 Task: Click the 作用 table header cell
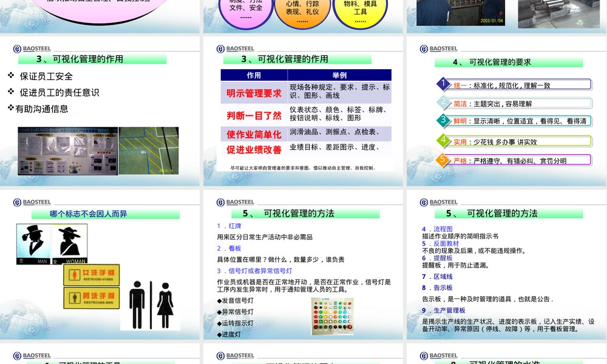[254, 75]
